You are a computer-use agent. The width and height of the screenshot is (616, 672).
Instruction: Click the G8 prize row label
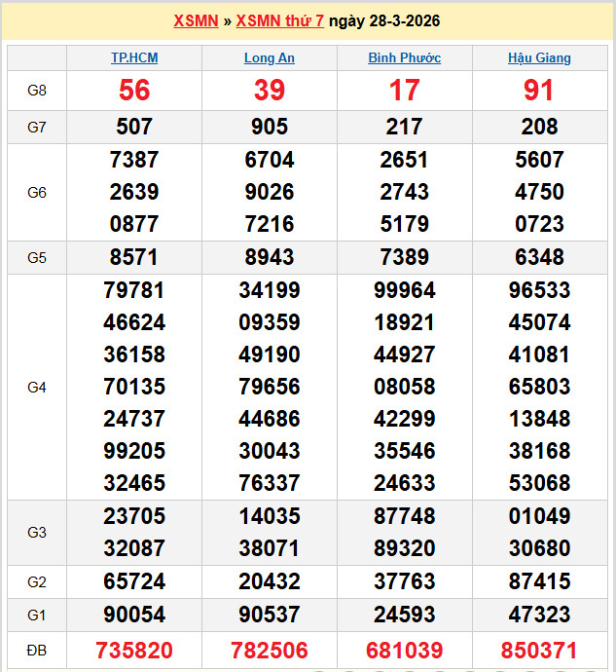(x=37, y=91)
